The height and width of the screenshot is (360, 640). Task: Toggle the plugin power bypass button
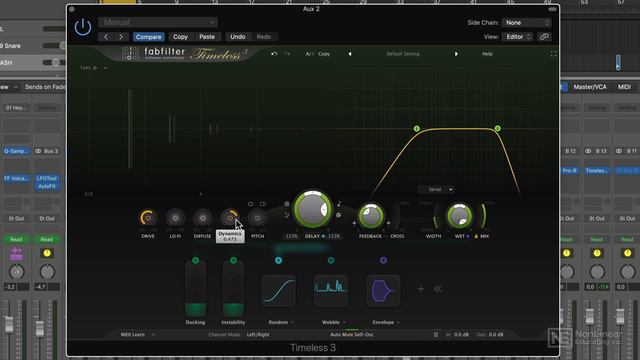(x=83, y=27)
